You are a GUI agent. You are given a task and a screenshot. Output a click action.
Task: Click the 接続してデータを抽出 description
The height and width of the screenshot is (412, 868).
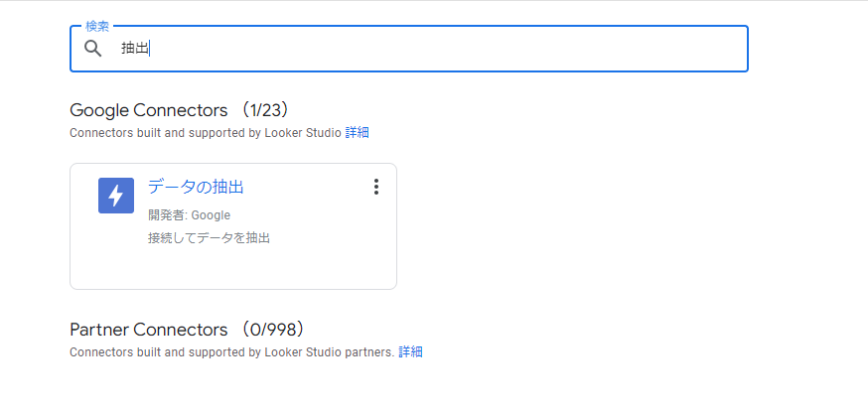point(209,238)
